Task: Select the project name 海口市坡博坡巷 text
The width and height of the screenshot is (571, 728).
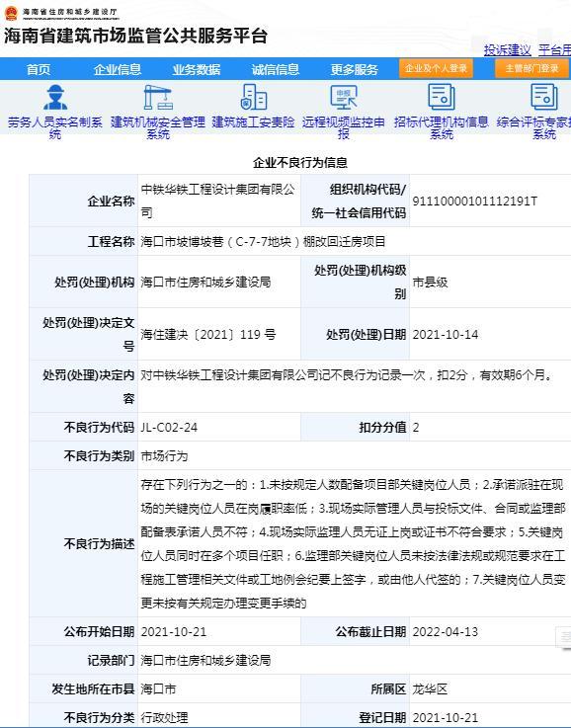Action: (183, 241)
